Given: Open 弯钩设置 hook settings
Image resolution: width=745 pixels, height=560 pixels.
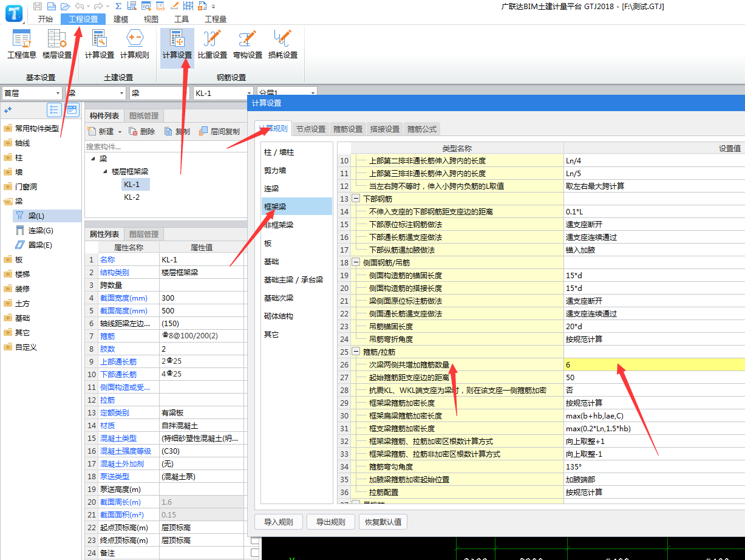Looking at the screenshot, I should coord(247,45).
